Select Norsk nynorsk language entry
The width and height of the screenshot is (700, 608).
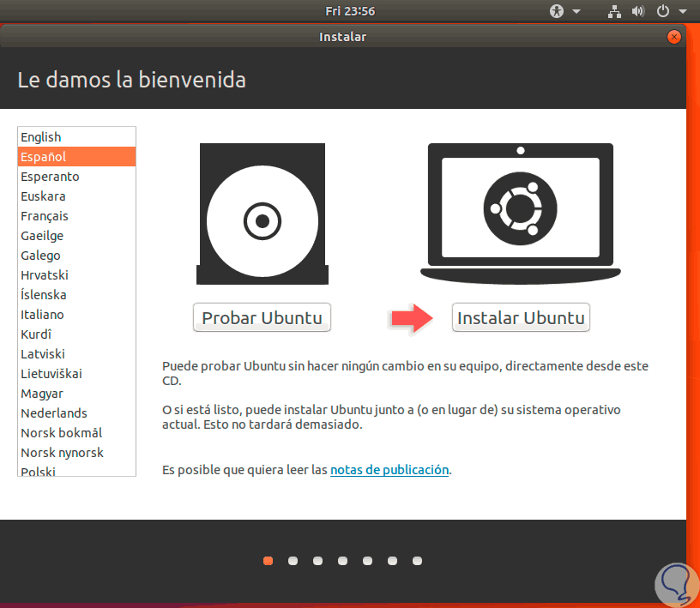[x=77, y=453]
